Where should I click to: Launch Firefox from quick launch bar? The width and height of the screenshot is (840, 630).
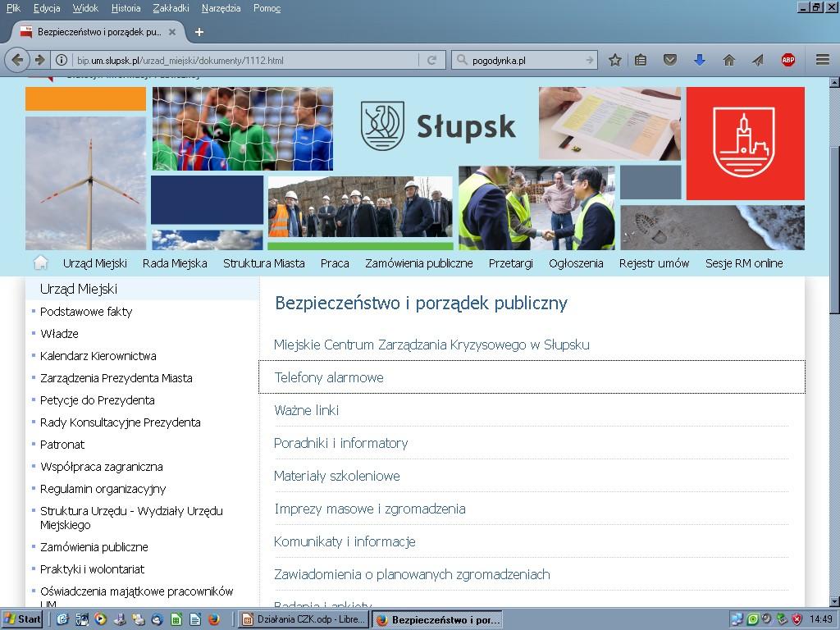tap(214, 620)
